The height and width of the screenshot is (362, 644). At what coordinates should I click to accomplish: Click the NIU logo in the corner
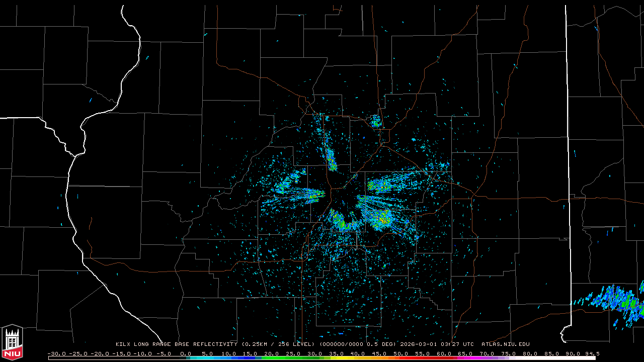coord(12,342)
